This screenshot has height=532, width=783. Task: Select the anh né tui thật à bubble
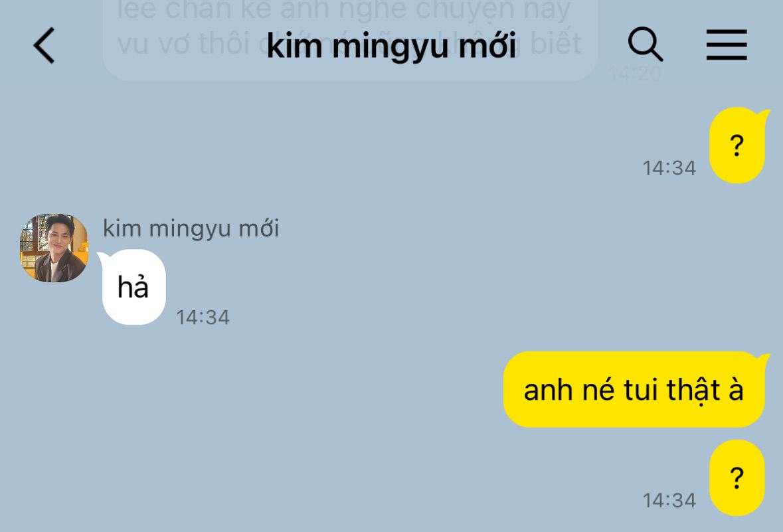tap(633, 390)
